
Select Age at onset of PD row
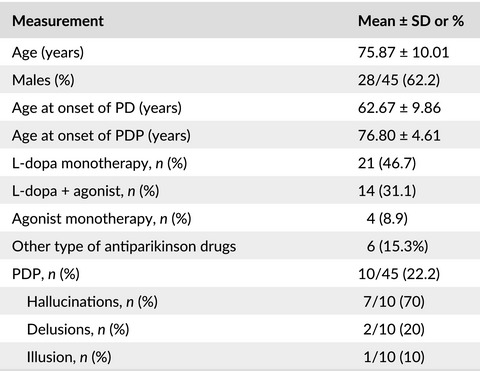(240, 108)
